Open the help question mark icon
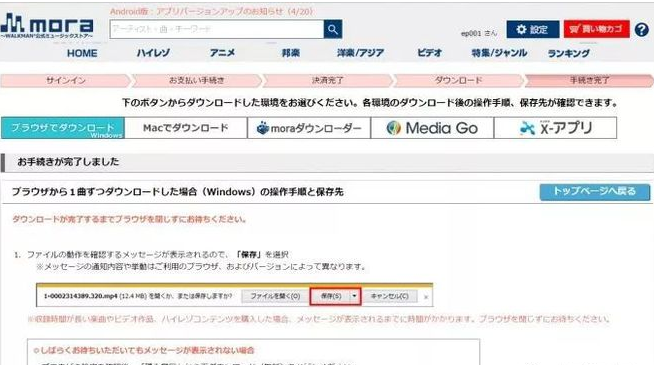 [641, 30]
